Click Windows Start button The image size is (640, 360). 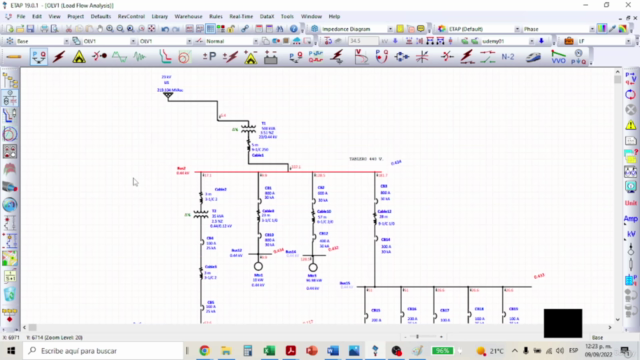[11, 351]
